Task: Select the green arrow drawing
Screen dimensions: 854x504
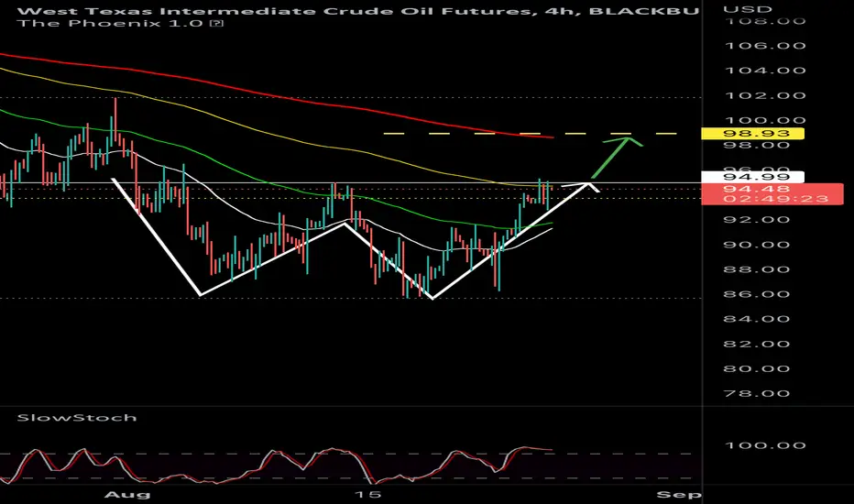Action: point(616,157)
